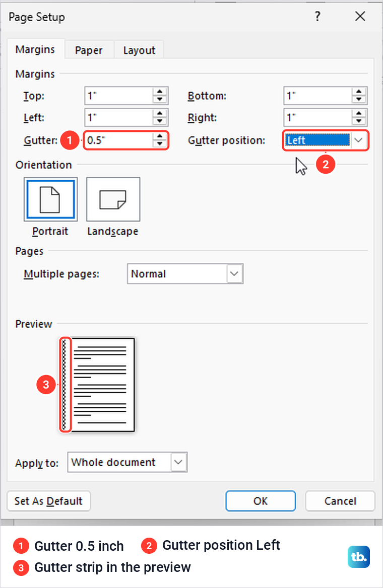Open the Multiple pages dropdown
Viewport: 383px width, 588px height.
click(234, 274)
